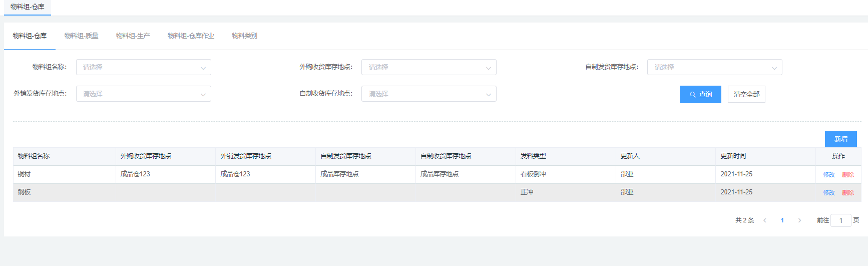Click 删除 link for 钢板 row
868x266 pixels.
[x=847, y=193]
